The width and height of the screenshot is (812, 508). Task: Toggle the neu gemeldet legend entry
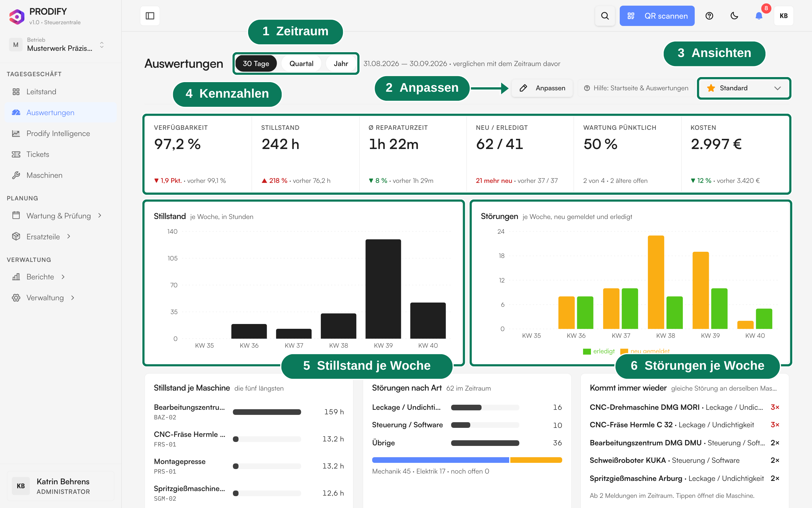pyautogui.click(x=645, y=351)
